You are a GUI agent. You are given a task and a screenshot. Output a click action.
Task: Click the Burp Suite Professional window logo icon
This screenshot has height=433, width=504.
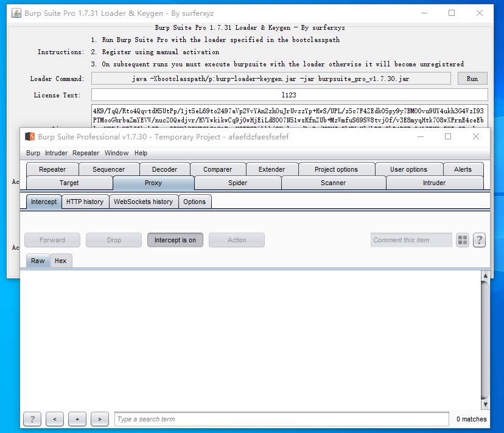[30, 136]
